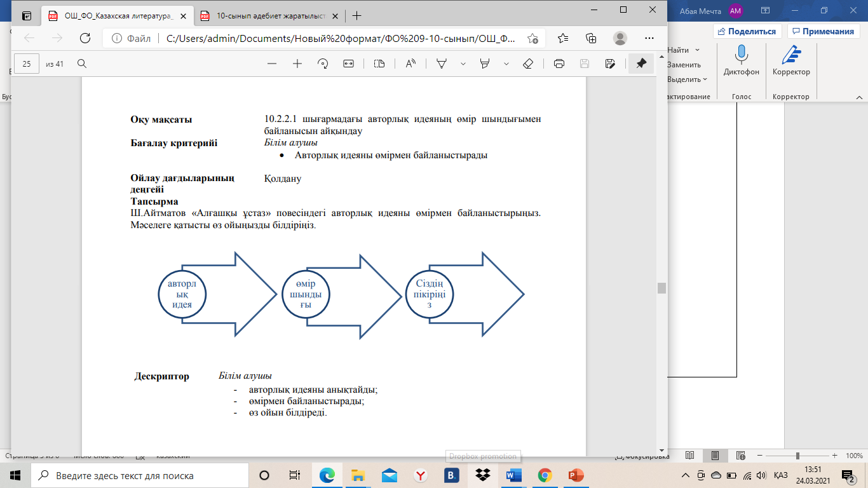
Task: Switch Word to Print Layout view
Action: click(x=715, y=456)
